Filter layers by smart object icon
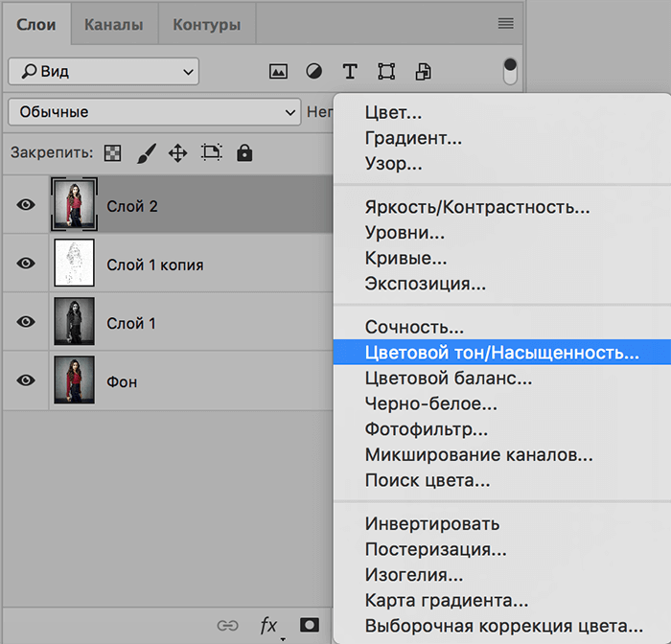Image resolution: width=671 pixels, height=644 pixels. point(423,72)
